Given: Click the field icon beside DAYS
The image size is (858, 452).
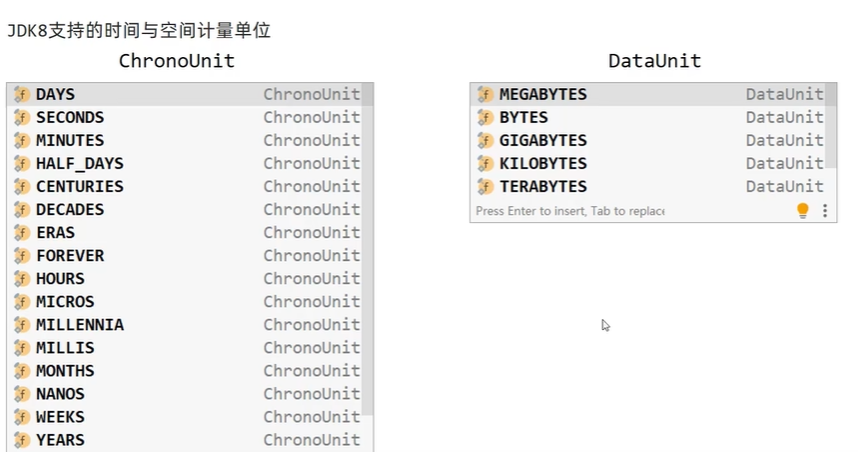Looking at the screenshot, I should click(22, 95).
